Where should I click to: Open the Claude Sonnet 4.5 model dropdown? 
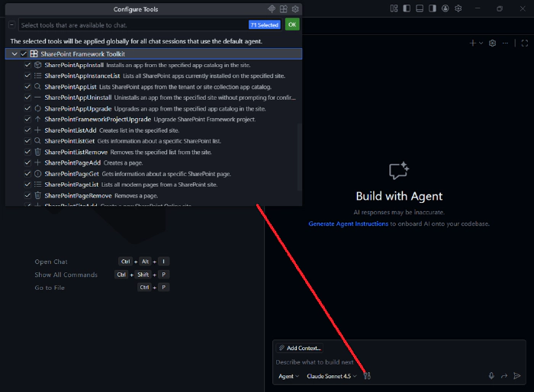pyautogui.click(x=331, y=376)
